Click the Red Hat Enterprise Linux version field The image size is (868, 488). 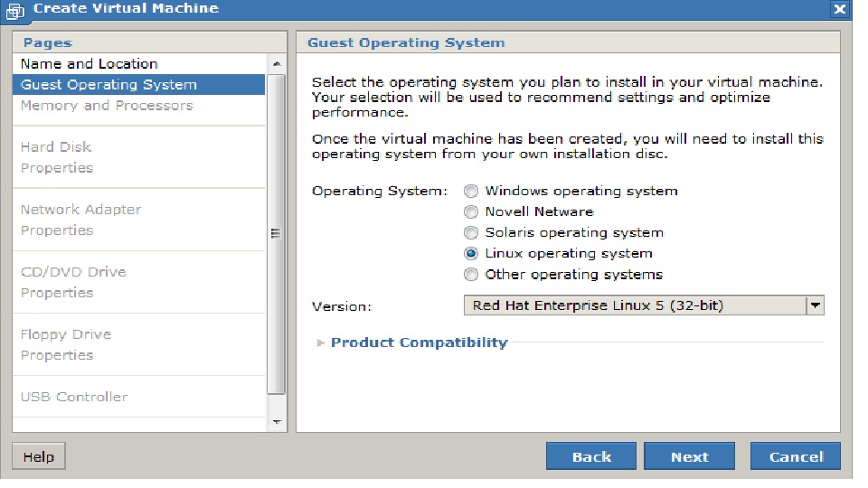(x=634, y=305)
